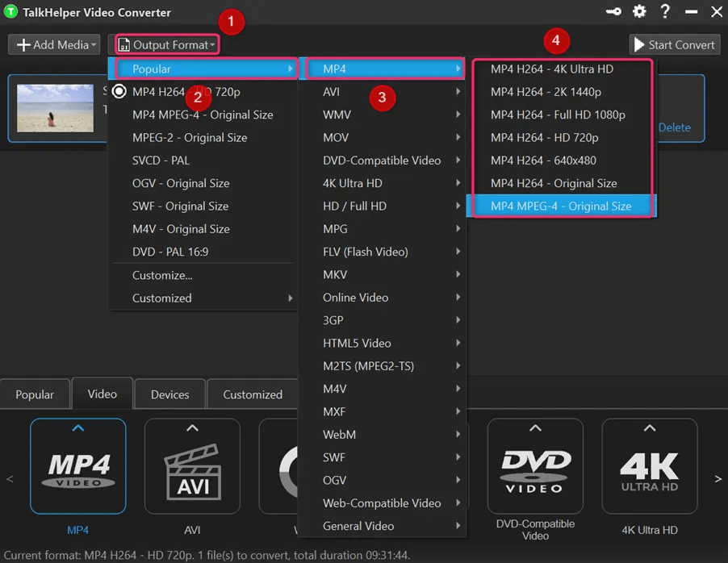Screen dimensions: 728x563
Task: Open the General Video submenu
Action: [x=383, y=526]
